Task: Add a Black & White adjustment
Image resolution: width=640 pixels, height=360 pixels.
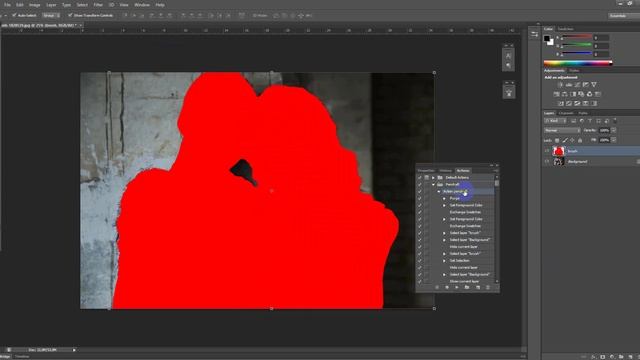Action: click(573, 94)
